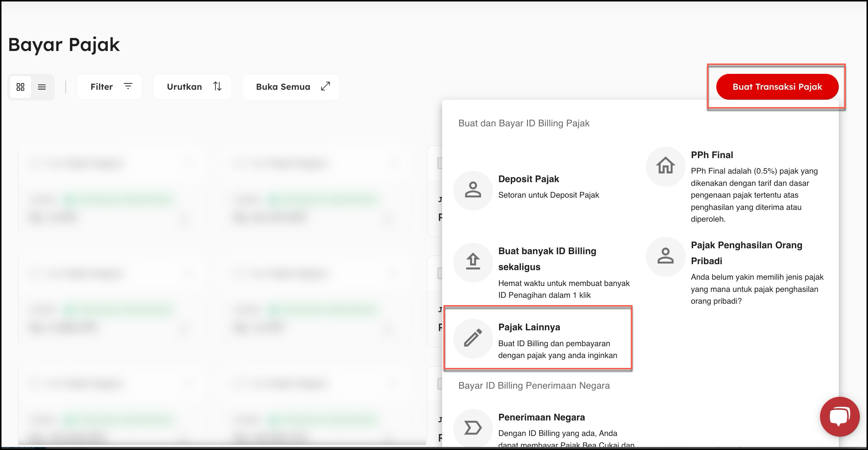Select the PPh Final heading
Image resolution: width=868 pixels, height=450 pixels.
click(x=712, y=155)
